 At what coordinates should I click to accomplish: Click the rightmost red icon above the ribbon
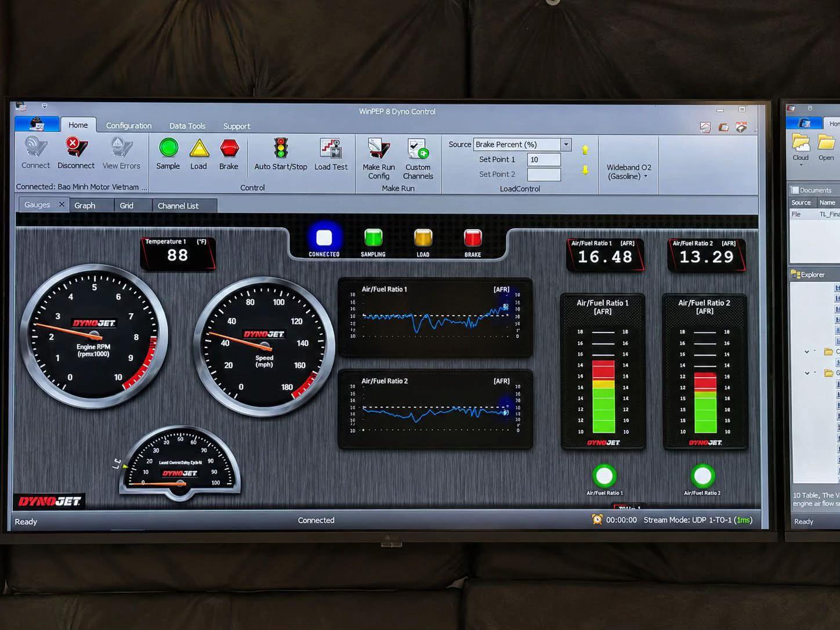(741, 127)
